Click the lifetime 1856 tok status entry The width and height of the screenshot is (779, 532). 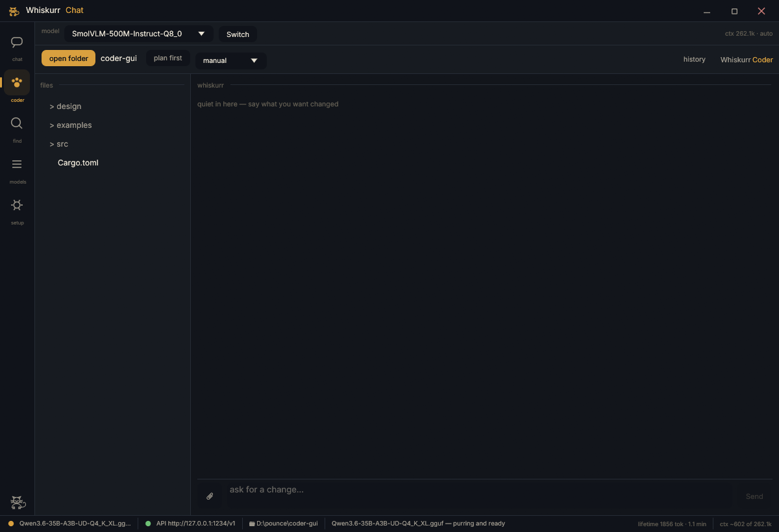point(672,524)
